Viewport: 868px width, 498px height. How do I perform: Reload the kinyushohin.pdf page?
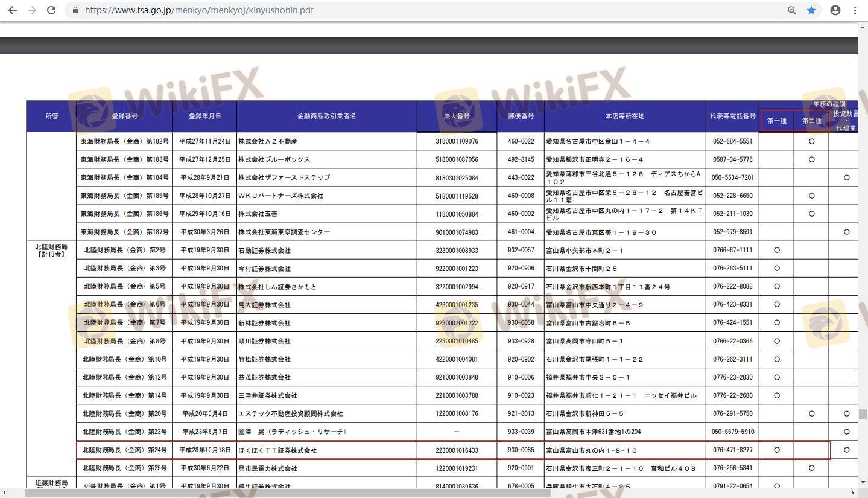(51, 10)
